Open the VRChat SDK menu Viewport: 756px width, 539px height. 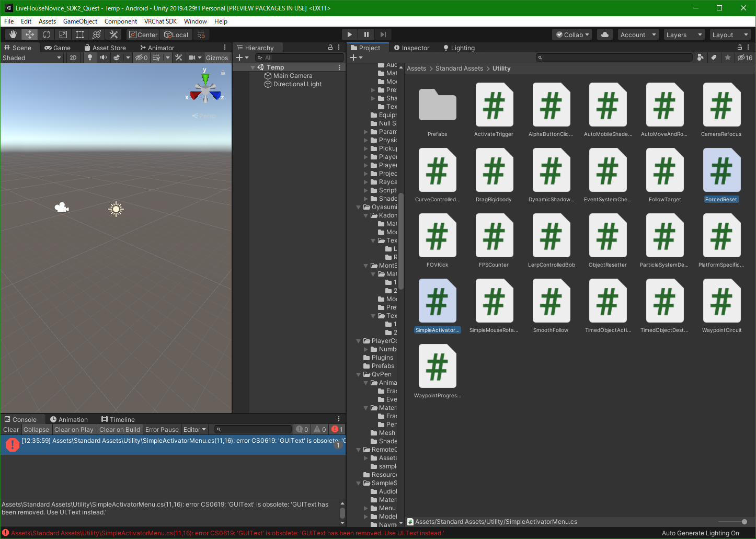pyautogui.click(x=161, y=21)
